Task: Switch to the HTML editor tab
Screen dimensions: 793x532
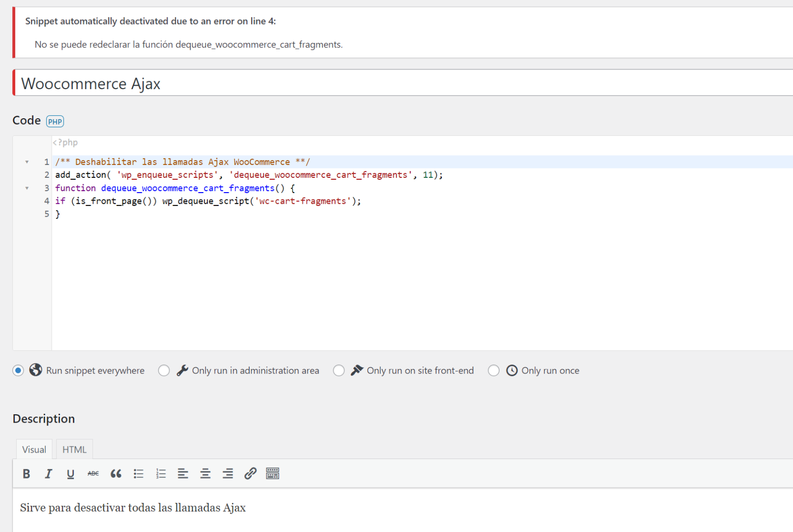Action: (74, 449)
